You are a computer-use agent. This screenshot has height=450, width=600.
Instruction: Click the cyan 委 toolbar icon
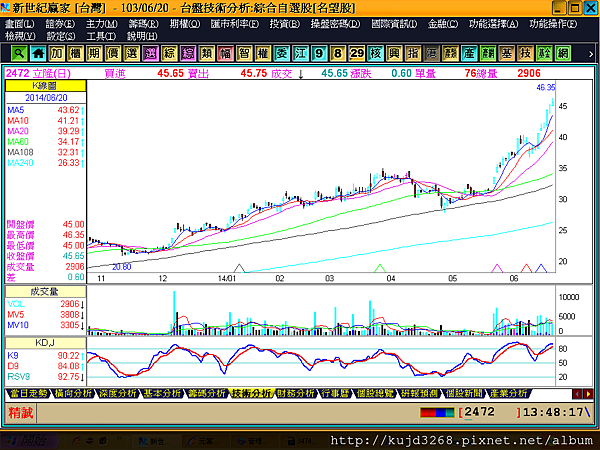coord(282,53)
